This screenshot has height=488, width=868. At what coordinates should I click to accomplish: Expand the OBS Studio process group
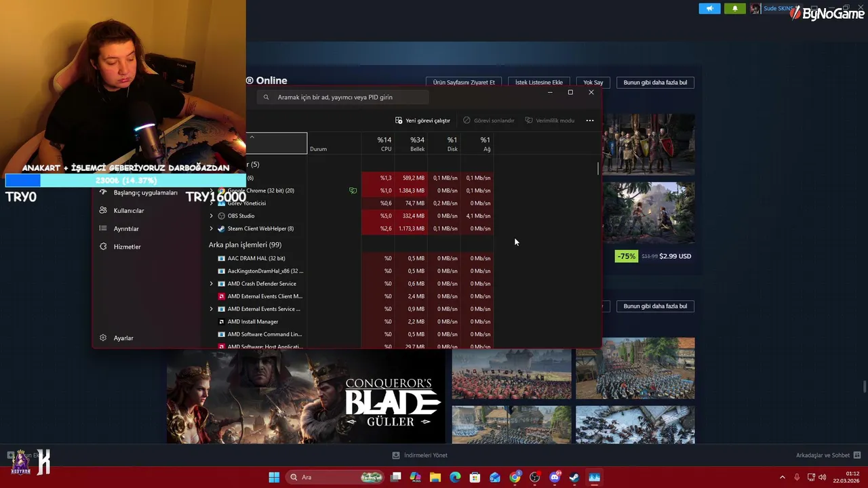(211, 216)
